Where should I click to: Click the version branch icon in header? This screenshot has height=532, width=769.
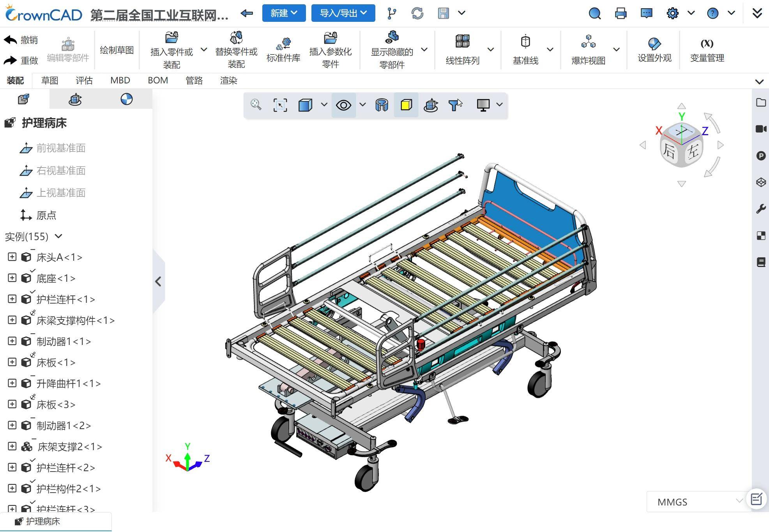point(392,13)
